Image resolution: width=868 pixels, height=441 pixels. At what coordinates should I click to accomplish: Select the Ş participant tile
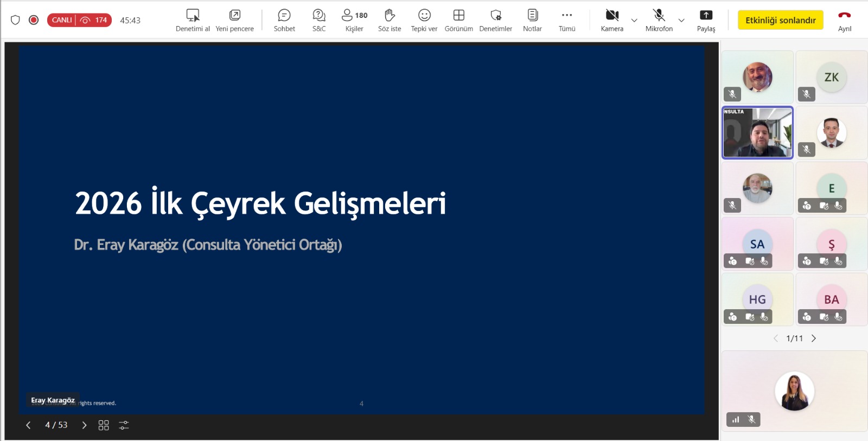[x=831, y=244]
